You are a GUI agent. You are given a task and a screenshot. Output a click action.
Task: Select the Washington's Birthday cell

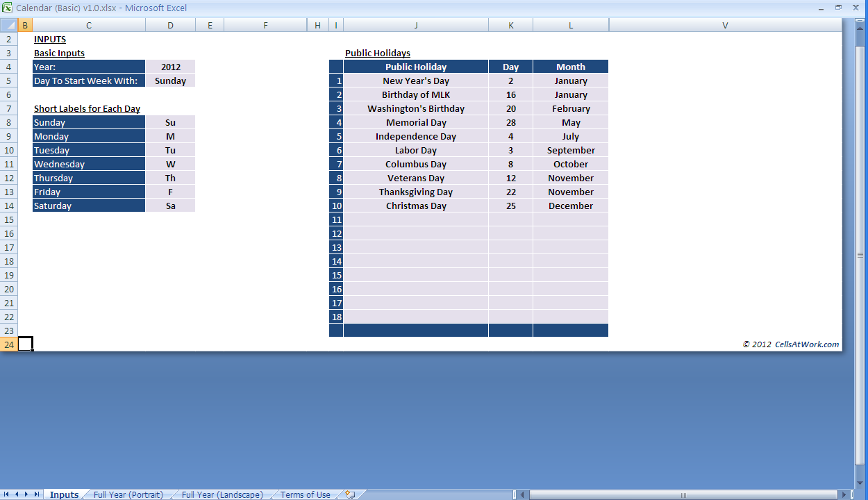pyautogui.click(x=416, y=108)
